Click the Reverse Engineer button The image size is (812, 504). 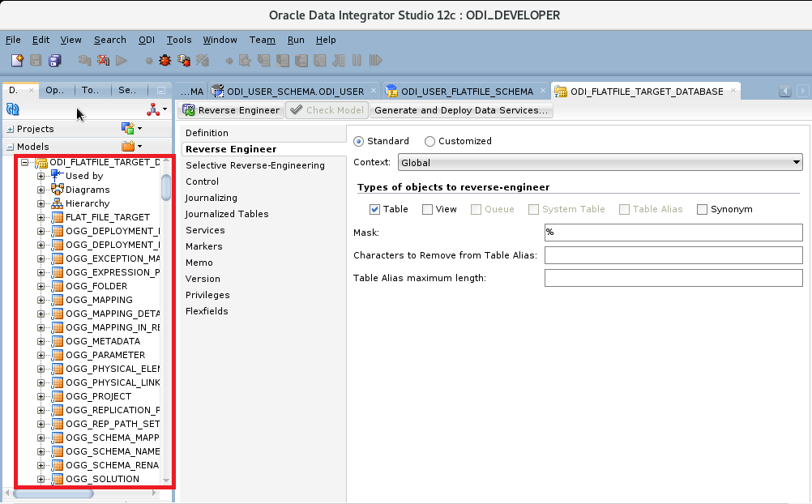(232, 110)
